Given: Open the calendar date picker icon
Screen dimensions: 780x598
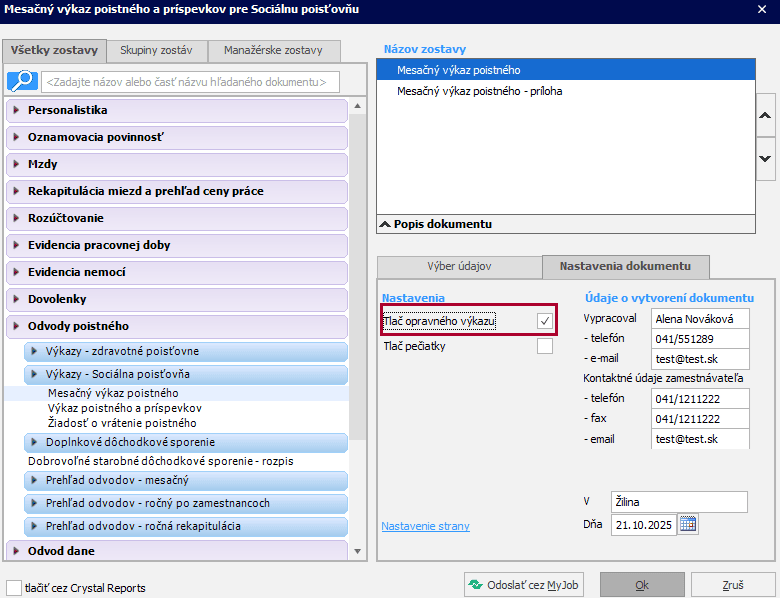Looking at the screenshot, I should pos(687,525).
